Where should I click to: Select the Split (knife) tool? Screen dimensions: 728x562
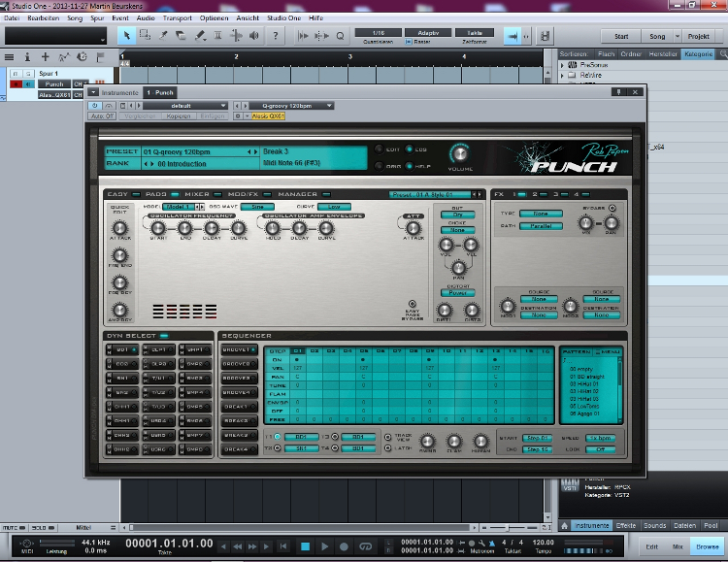coord(163,36)
